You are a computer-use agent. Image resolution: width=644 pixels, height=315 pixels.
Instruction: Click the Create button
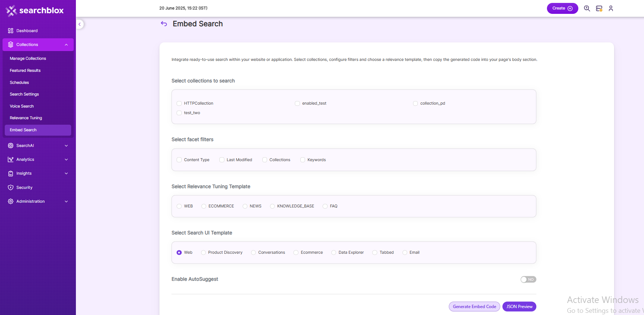pos(562,8)
